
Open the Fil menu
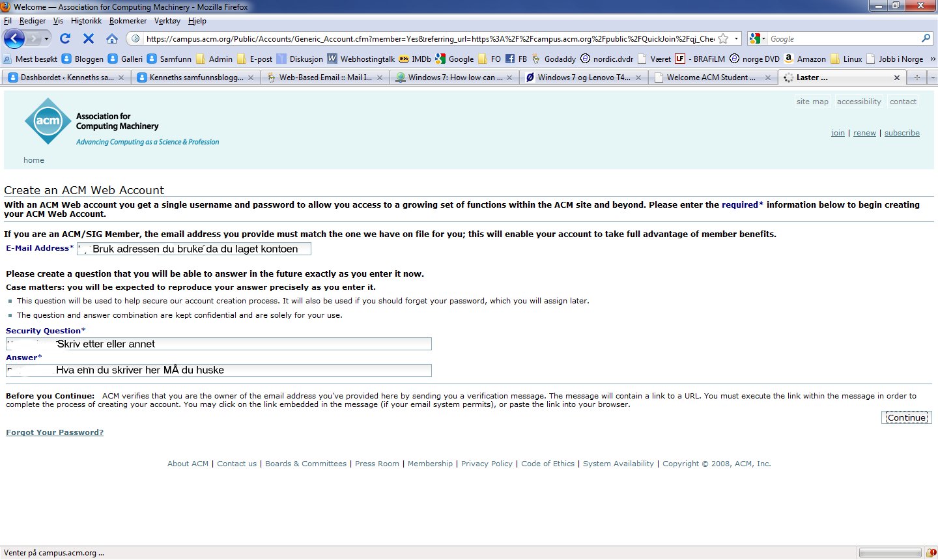coord(8,21)
